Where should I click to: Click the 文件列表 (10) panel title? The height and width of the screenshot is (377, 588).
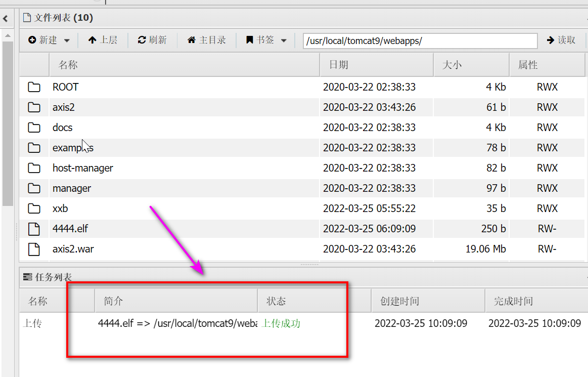(x=63, y=18)
